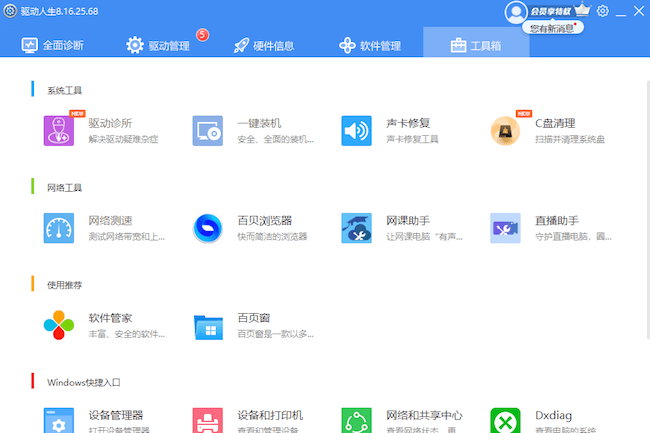Open the 声卡修复 speaker icon

click(x=357, y=131)
